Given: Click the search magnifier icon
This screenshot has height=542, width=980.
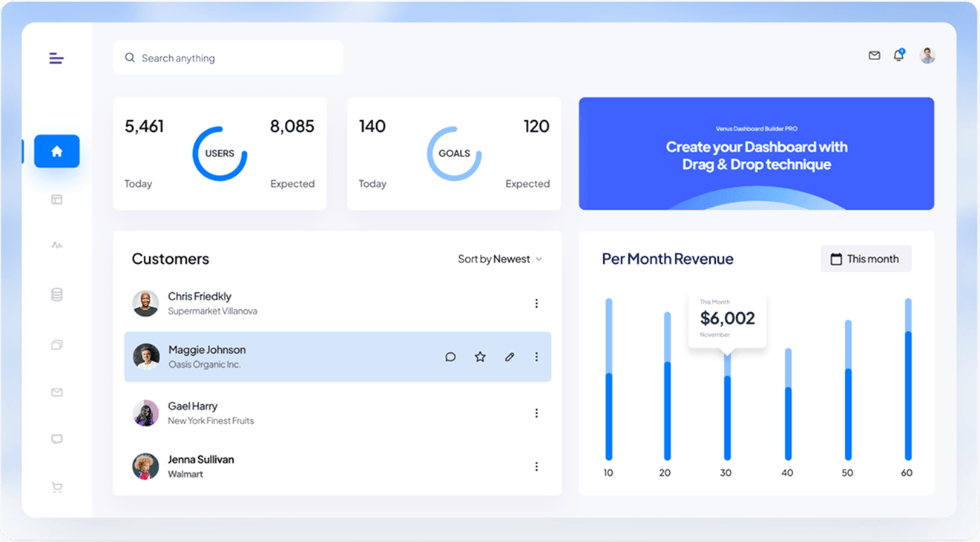Looking at the screenshot, I should point(130,58).
